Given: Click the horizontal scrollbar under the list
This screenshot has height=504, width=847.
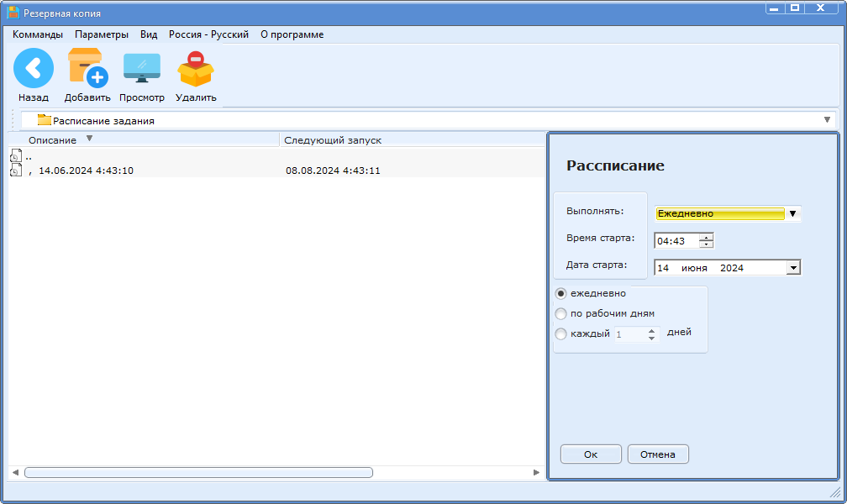Looking at the screenshot, I should pos(197,473).
